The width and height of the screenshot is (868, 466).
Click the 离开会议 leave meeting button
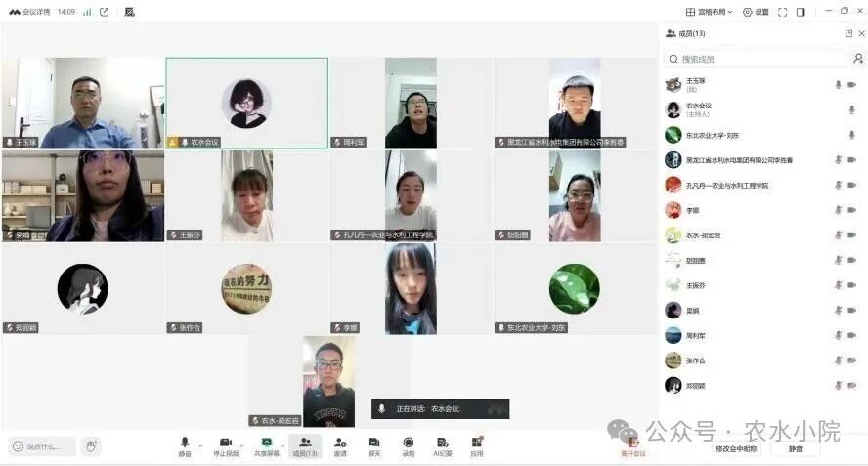click(633, 447)
